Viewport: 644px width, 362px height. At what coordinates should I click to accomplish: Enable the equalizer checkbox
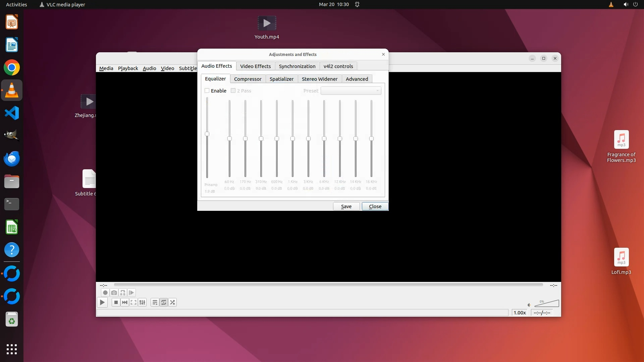(207, 91)
